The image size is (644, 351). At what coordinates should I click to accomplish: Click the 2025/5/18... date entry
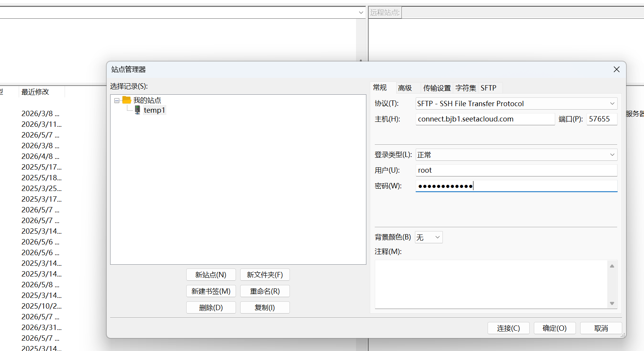click(41, 178)
